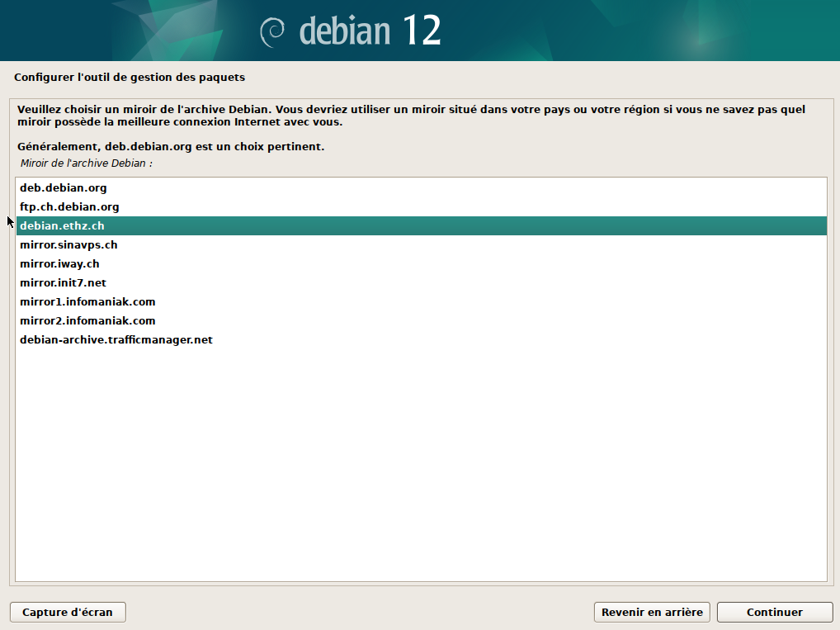Select mirror2.infomaniak.com
The image size is (840, 630).
(421, 321)
